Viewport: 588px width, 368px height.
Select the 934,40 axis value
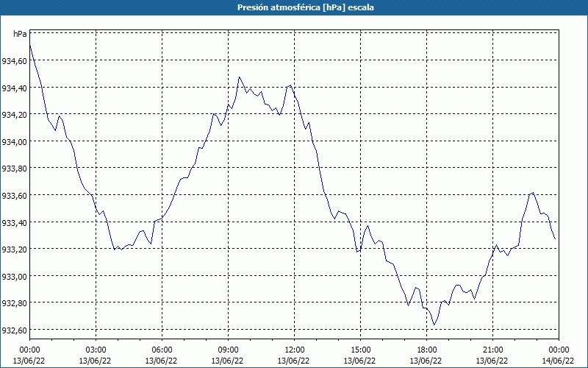tap(14, 88)
